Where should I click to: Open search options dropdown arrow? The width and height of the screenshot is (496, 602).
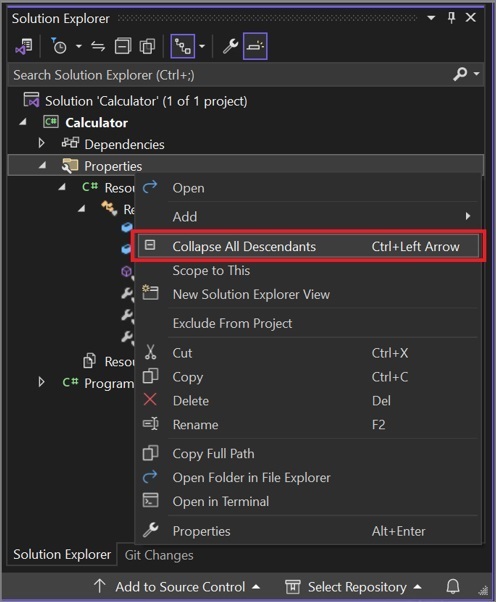coord(476,74)
